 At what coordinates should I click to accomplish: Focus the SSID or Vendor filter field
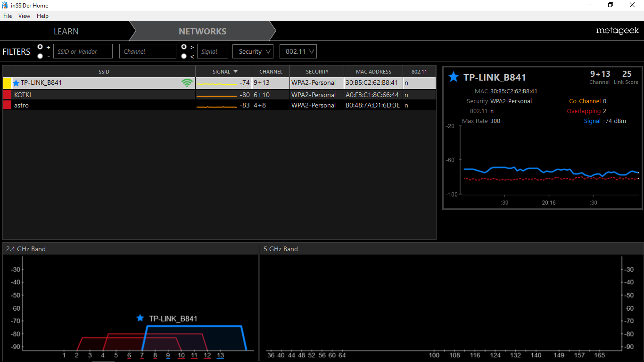point(83,51)
